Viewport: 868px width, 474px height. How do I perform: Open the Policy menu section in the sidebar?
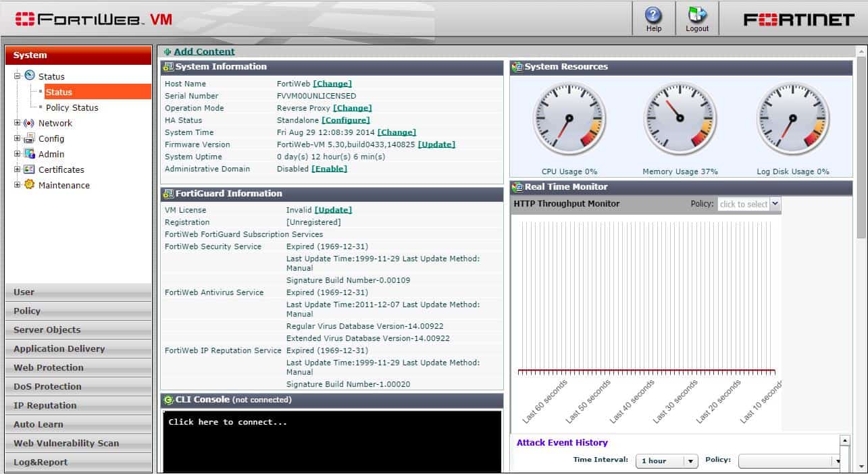pyautogui.click(x=78, y=311)
